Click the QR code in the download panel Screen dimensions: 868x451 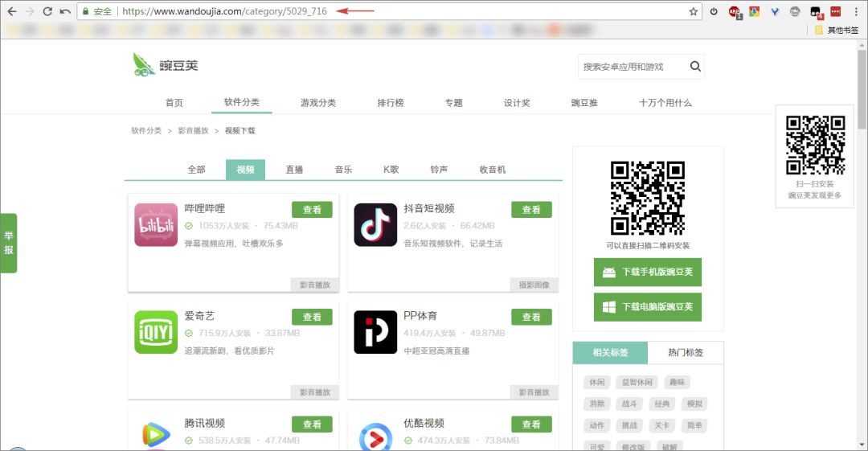tap(648, 198)
